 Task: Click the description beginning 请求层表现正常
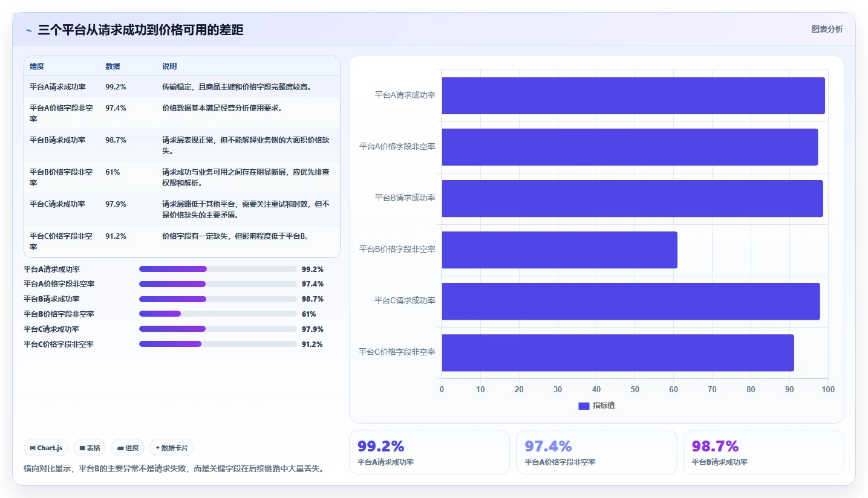[246, 146]
